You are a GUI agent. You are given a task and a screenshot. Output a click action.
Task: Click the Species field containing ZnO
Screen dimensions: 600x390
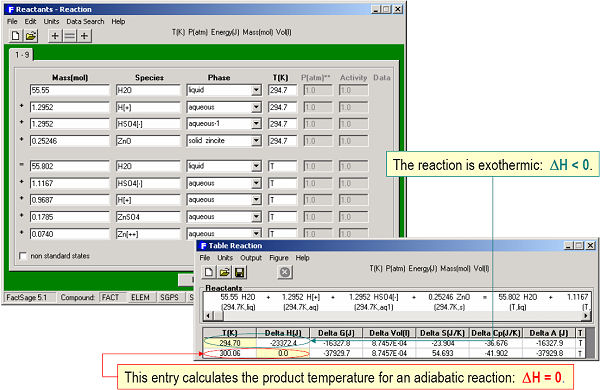click(148, 141)
